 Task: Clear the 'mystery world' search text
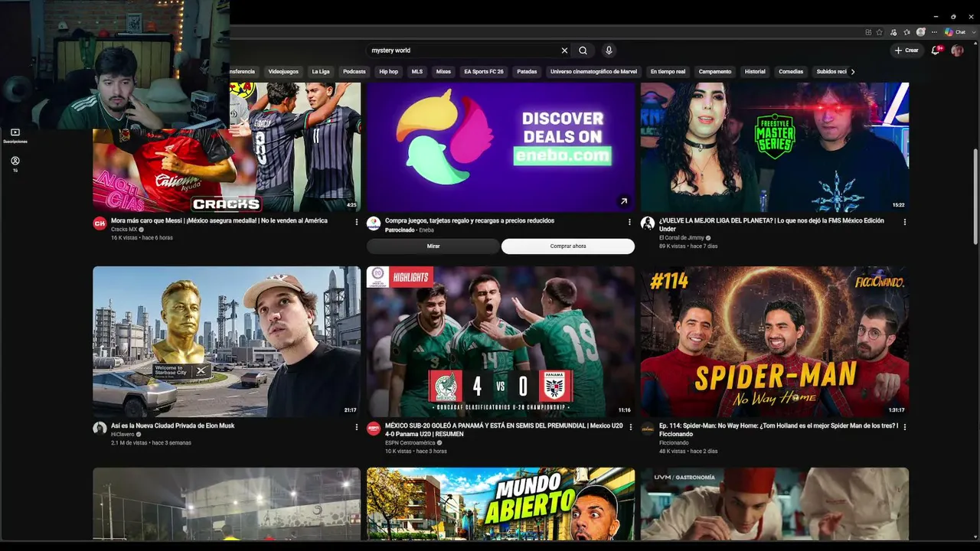tap(564, 51)
